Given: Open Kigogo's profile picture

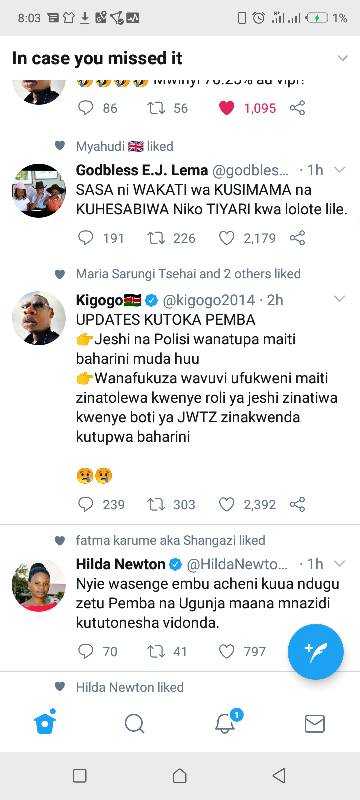Looking at the screenshot, I should 39,318.
